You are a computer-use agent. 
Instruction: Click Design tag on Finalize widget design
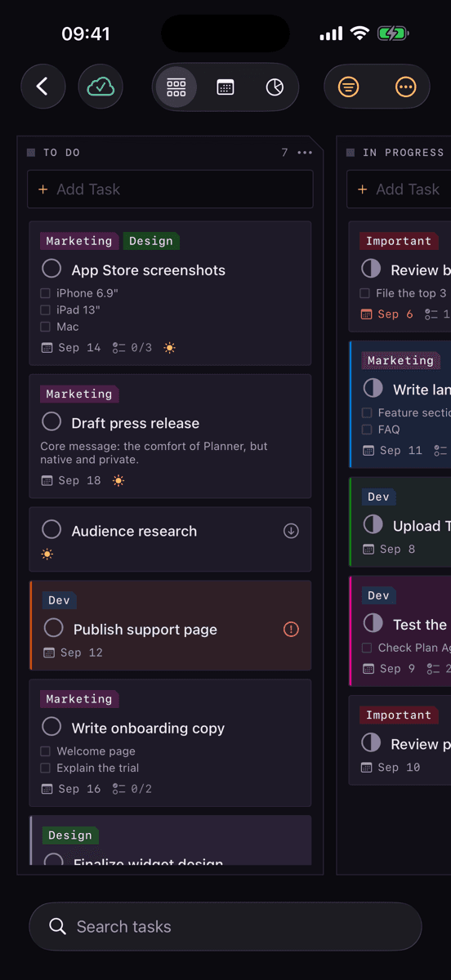70,835
